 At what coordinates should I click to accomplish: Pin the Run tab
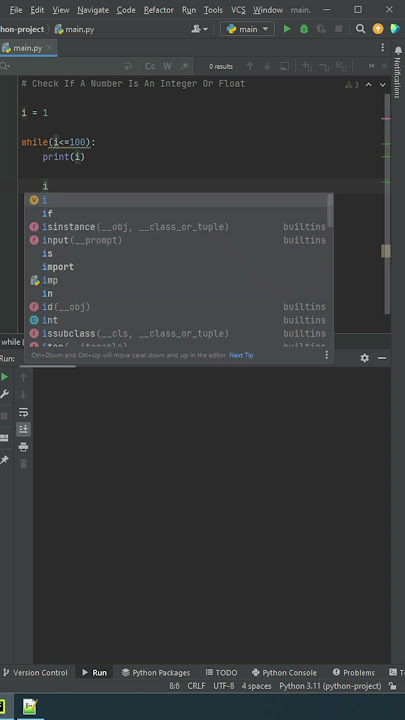5,460
